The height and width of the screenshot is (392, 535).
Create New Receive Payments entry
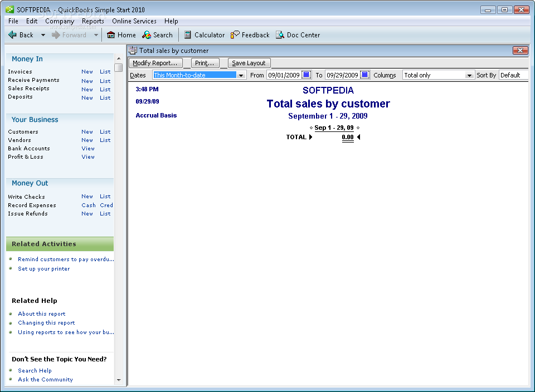coord(87,81)
